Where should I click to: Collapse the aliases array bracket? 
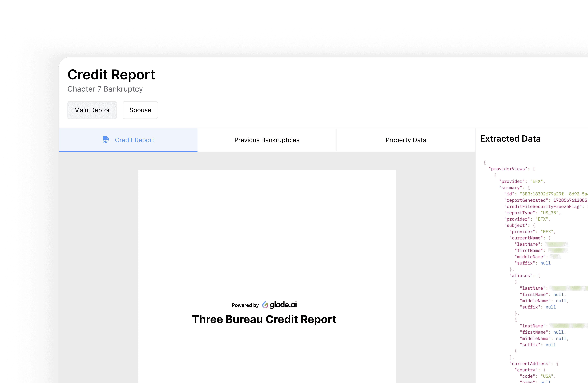pyautogui.click(x=539, y=276)
